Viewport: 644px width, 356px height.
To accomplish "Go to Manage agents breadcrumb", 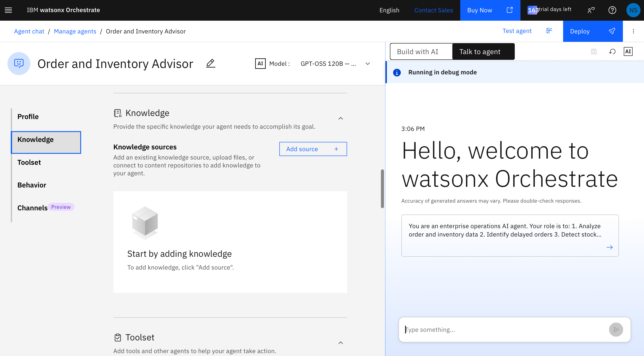I will [x=75, y=31].
